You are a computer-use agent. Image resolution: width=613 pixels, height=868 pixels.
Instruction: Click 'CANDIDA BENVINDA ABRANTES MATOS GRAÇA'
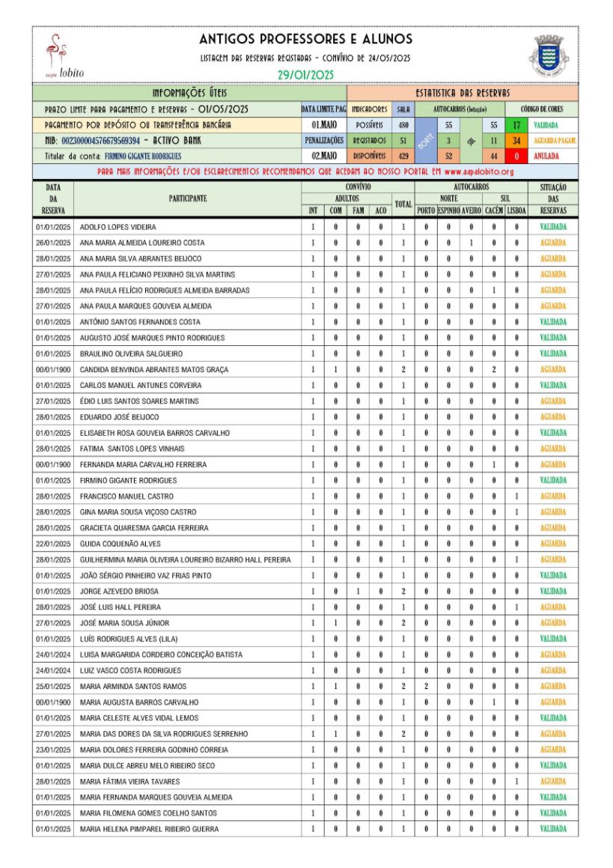point(153,370)
